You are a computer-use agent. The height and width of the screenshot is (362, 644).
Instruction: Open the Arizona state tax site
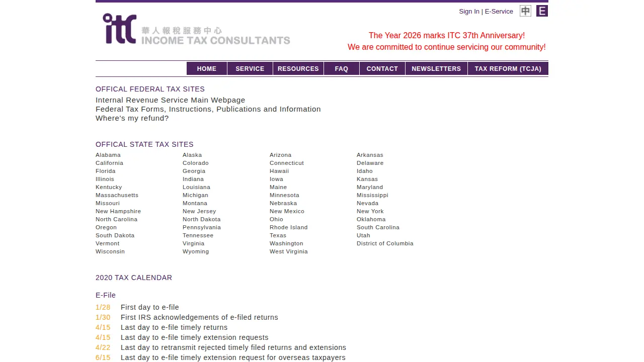tap(280, 155)
